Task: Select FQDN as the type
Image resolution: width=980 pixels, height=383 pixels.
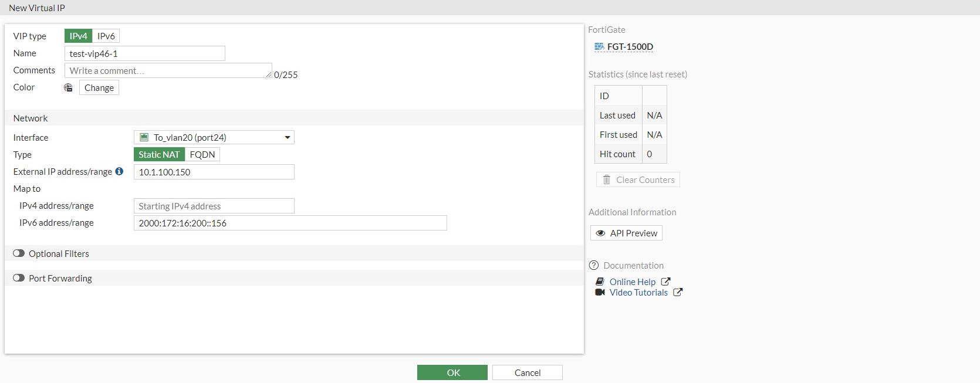Action: click(x=202, y=155)
